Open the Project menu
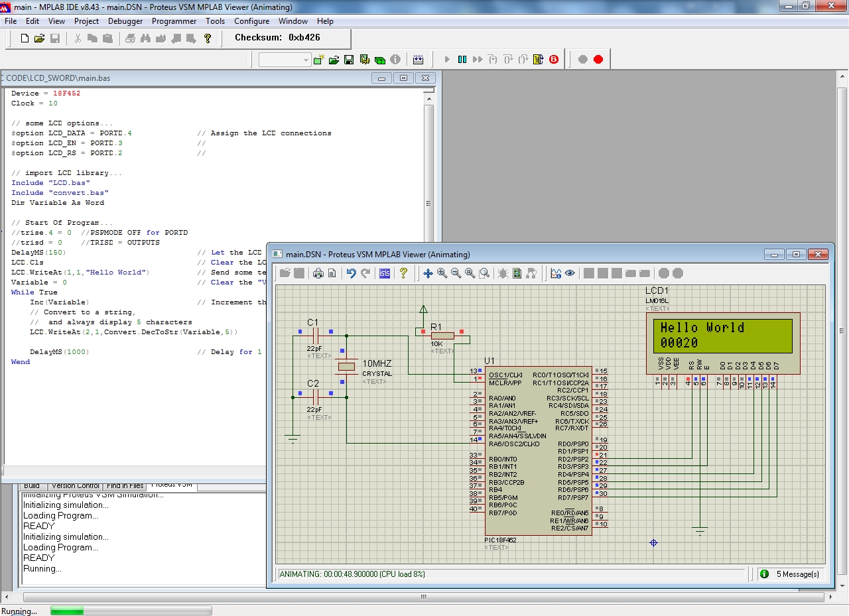849x616 pixels. click(x=87, y=21)
